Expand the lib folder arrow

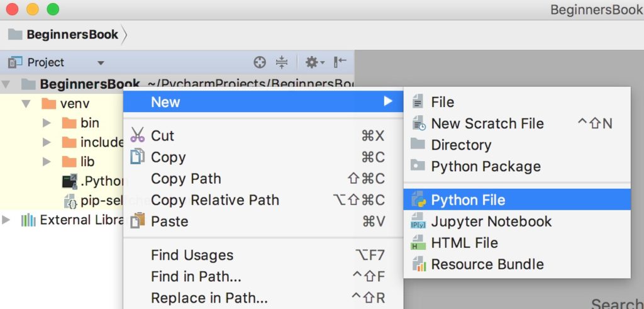(x=47, y=162)
